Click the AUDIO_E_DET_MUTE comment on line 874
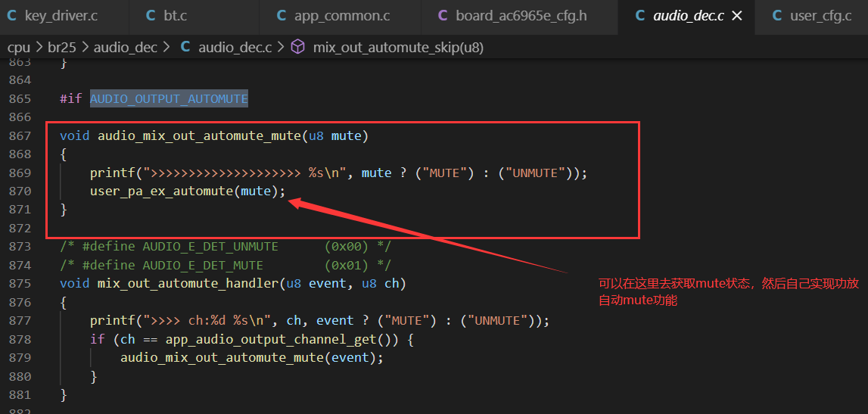Screen dimensions: 868x414 [x=226, y=265]
